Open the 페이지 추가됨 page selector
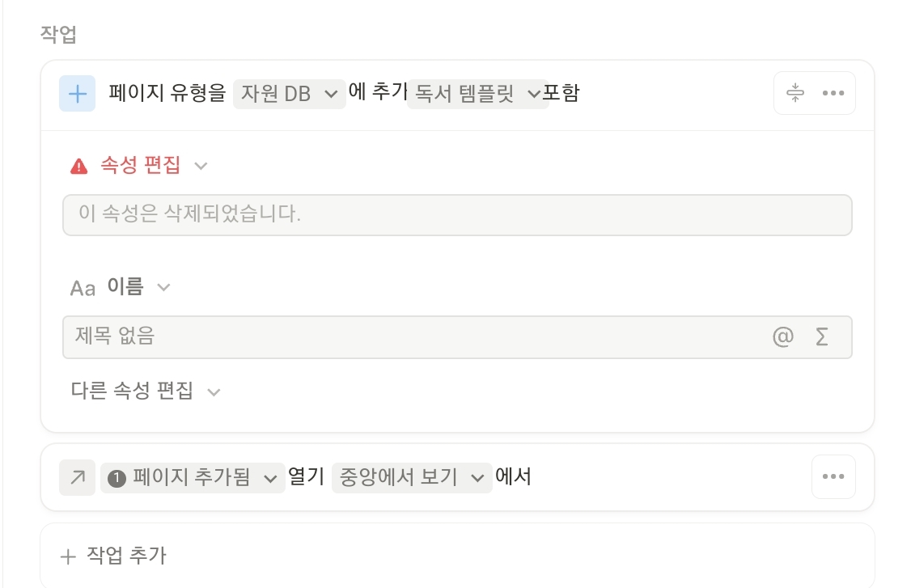Image resolution: width=911 pixels, height=588 pixels. pos(193,478)
